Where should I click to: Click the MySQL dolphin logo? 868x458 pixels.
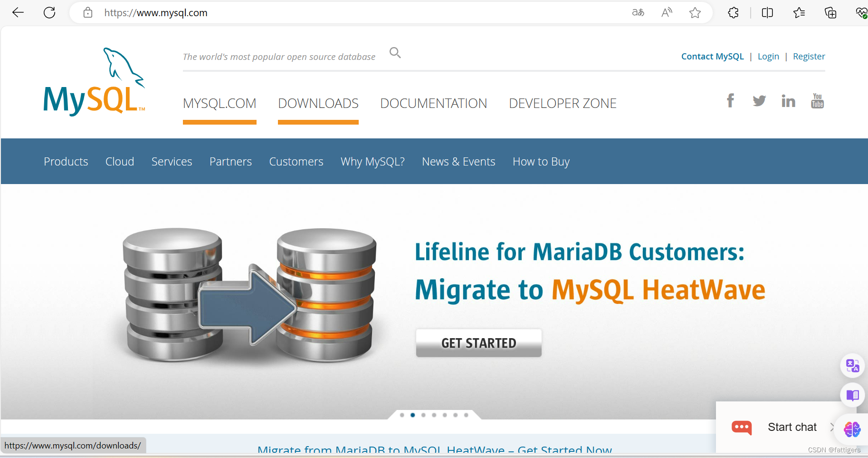pos(94,81)
